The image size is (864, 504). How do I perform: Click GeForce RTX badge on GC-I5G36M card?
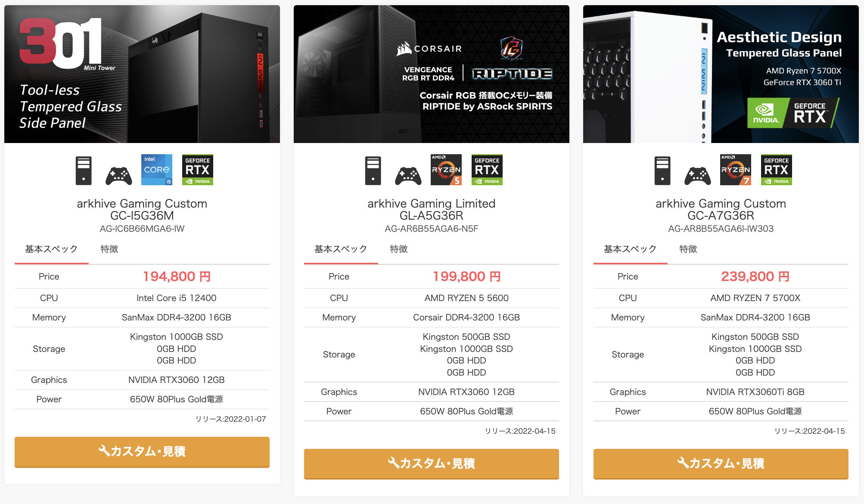click(x=198, y=170)
